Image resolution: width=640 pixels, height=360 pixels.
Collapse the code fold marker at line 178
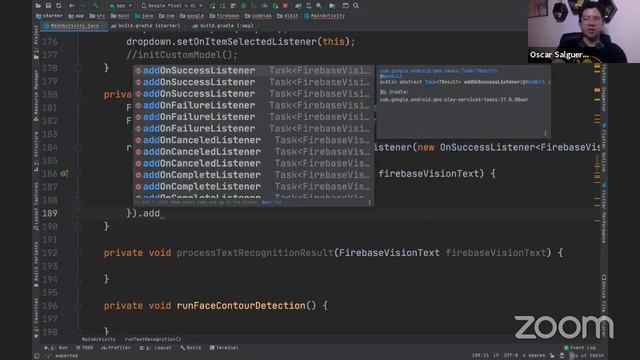[78, 68]
